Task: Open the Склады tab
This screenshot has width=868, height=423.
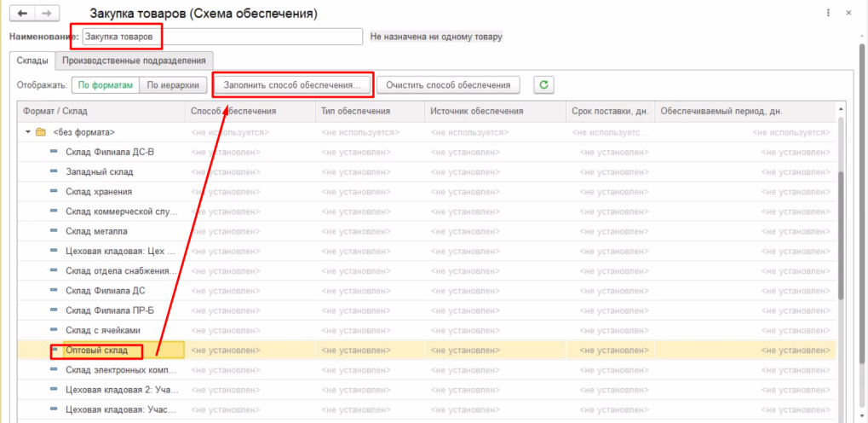Action: [x=31, y=61]
